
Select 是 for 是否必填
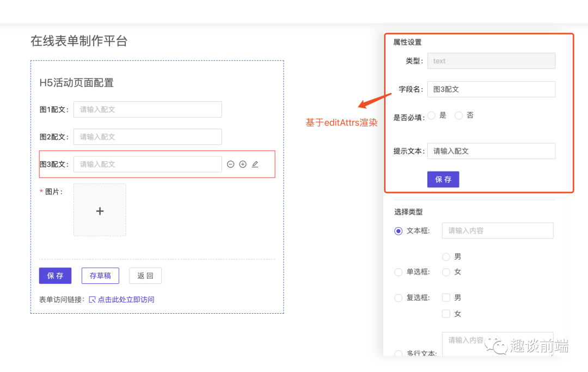(432, 115)
